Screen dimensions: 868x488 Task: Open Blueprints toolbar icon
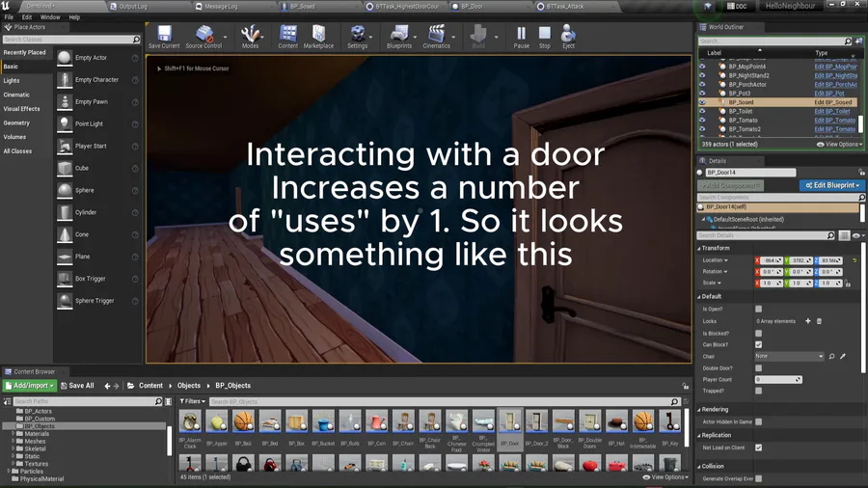coord(399,37)
